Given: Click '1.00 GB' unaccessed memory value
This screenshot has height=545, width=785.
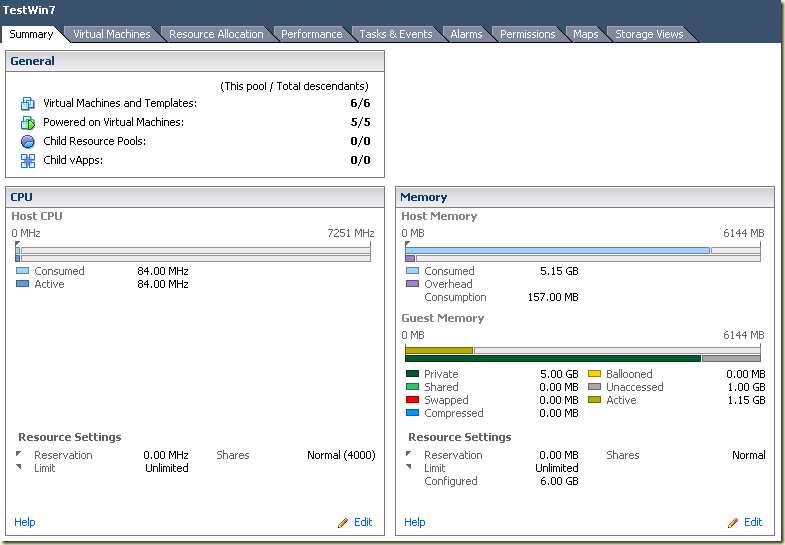Looking at the screenshot, I should pyautogui.click(x=746, y=387).
